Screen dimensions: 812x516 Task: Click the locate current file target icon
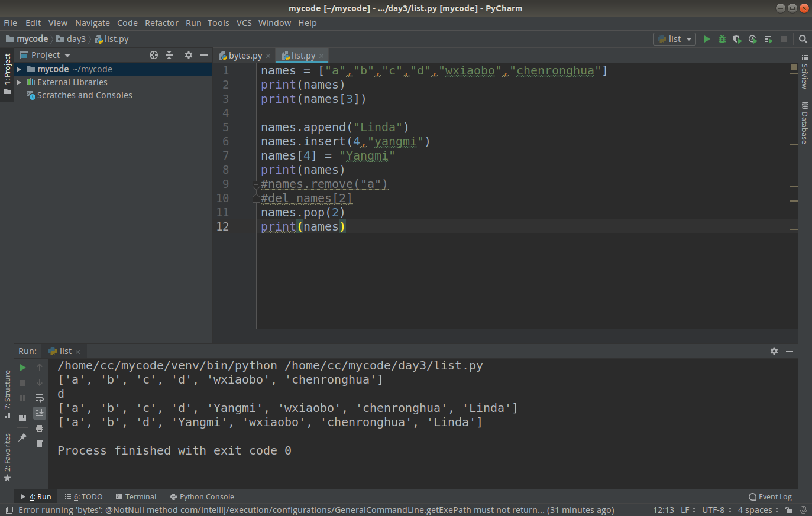[154, 55]
